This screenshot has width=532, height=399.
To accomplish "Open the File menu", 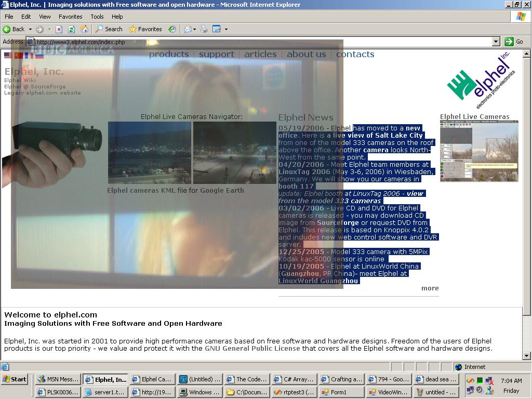I will 9,17.
